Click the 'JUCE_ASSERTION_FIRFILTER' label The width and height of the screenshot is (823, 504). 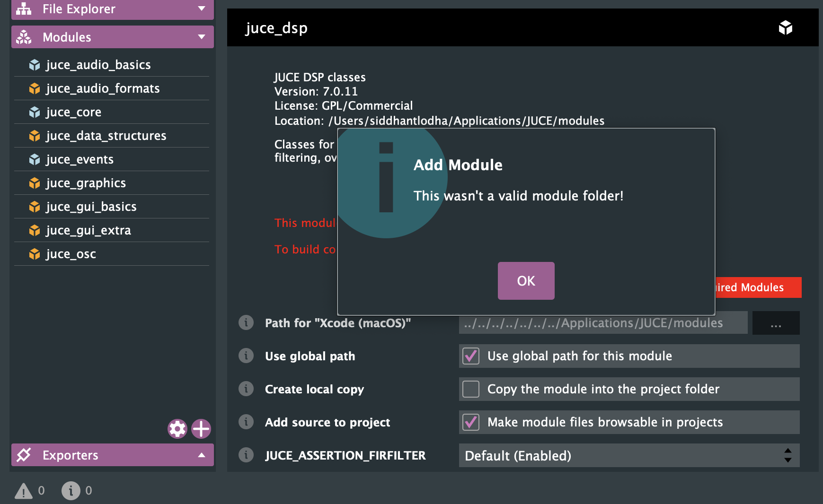coord(345,455)
